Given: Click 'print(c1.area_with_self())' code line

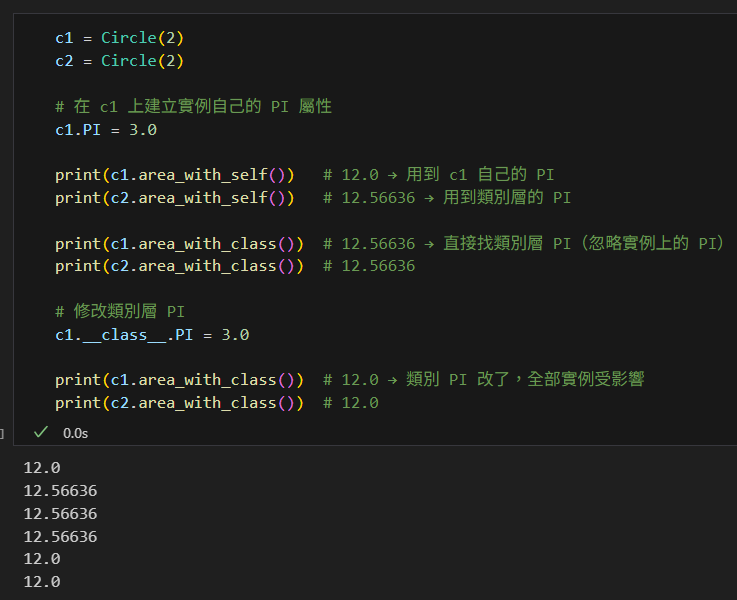Looking at the screenshot, I should [174, 175].
